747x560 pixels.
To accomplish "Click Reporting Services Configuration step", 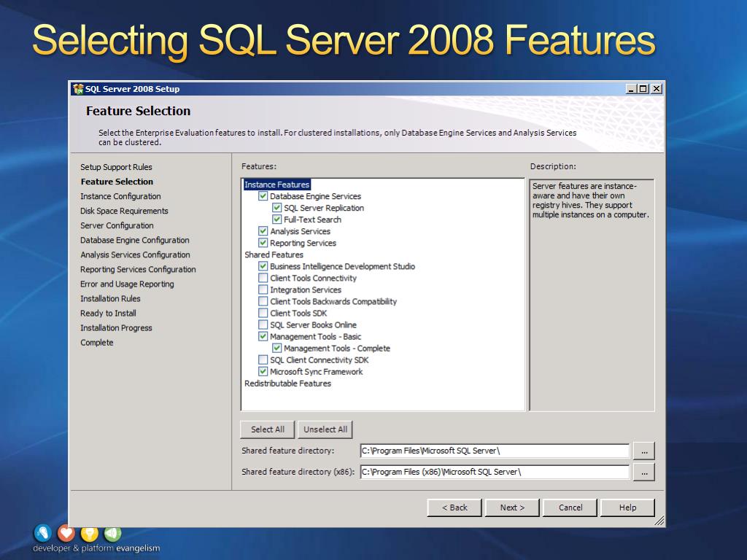I will 138,270.
